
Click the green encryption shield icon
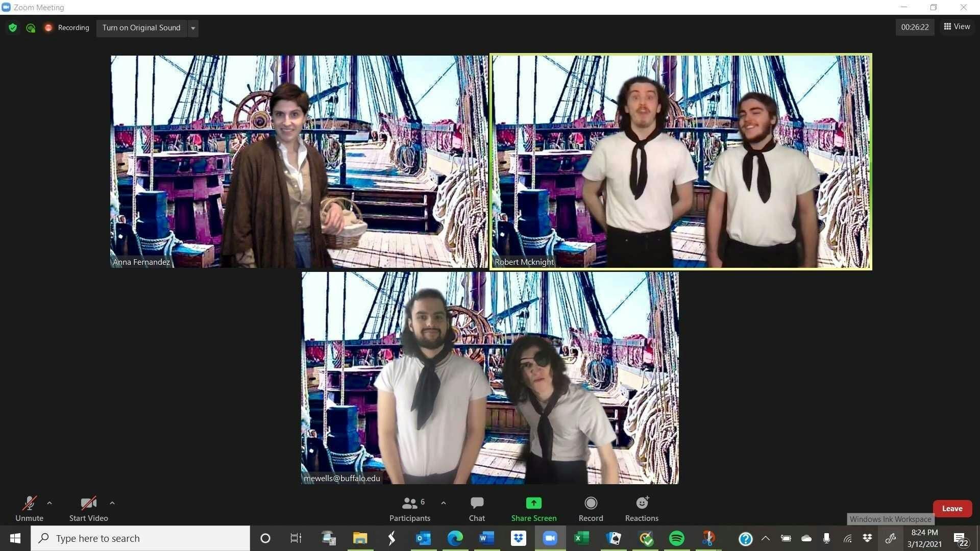13,28
